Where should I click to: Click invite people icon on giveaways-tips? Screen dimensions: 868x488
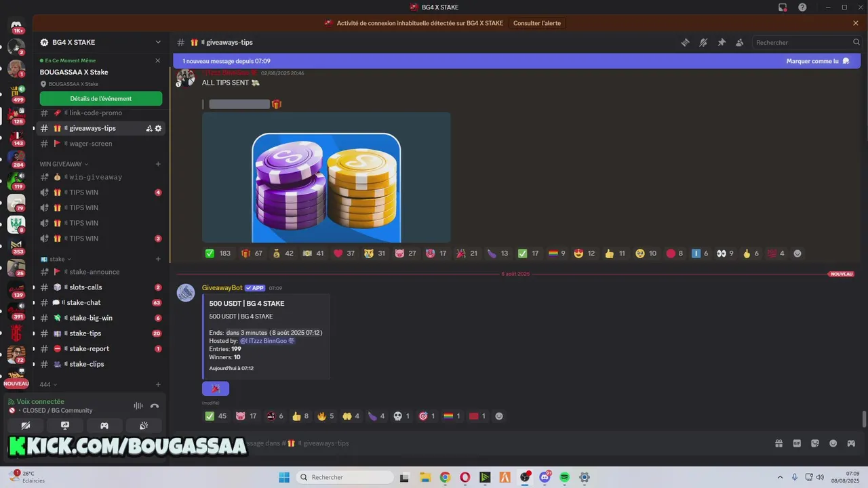(149, 128)
